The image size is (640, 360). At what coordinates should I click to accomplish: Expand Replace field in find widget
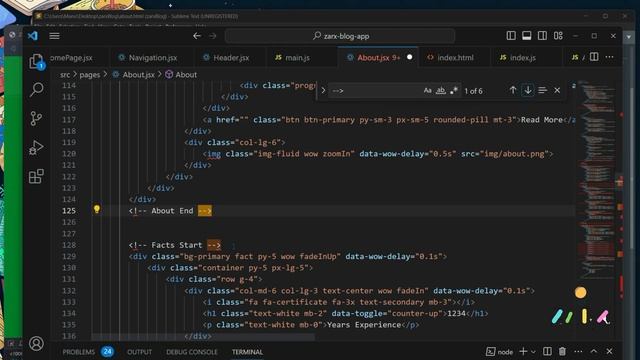[323, 90]
